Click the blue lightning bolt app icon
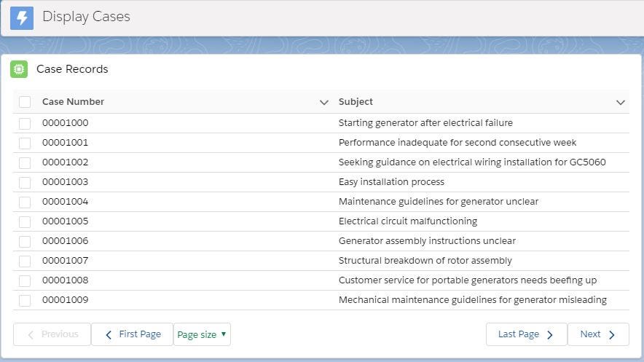The image size is (644, 362). tap(22, 18)
